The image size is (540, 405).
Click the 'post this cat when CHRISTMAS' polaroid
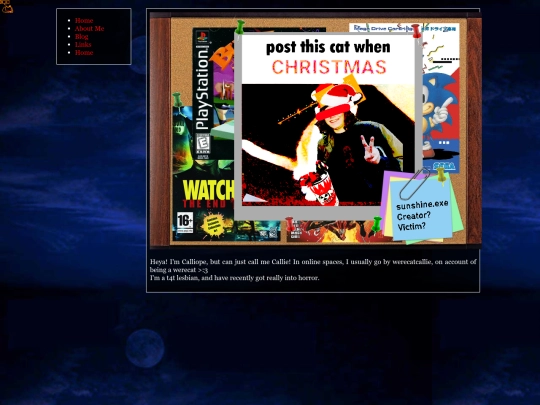point(328,127)
